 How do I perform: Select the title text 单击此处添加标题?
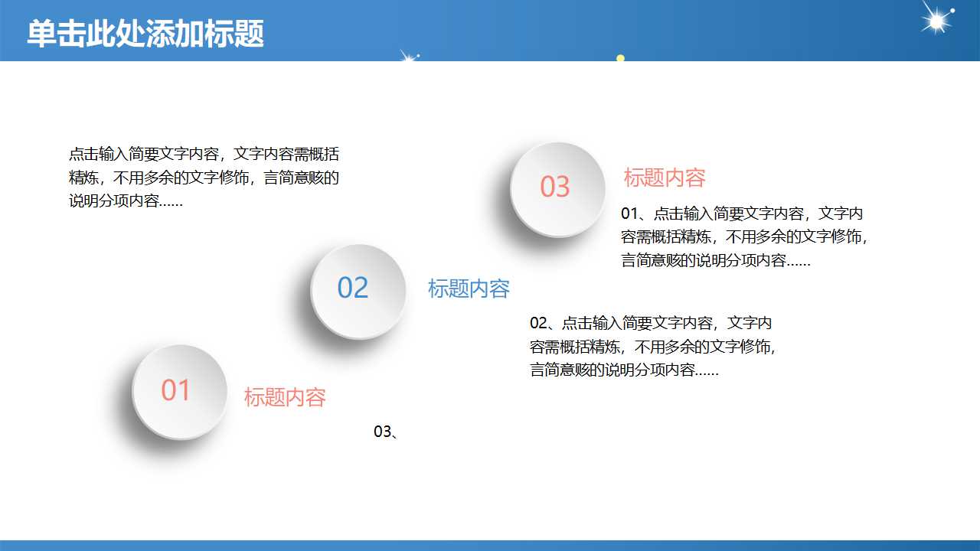point(145,34)
